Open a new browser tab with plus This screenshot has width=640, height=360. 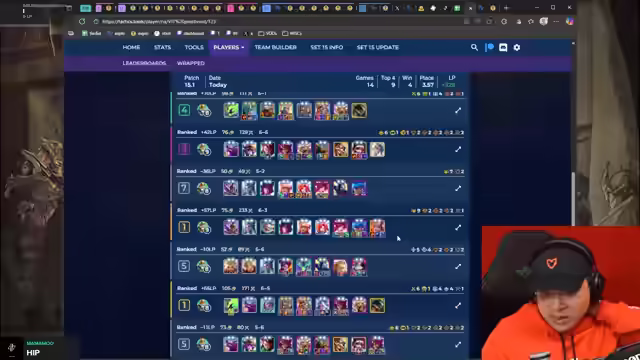click(506, 8)
